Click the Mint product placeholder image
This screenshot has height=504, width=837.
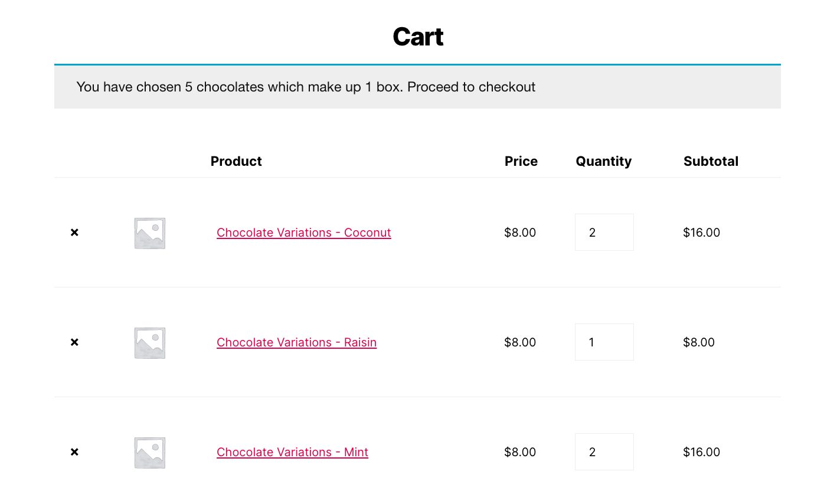(x=150, y=453)
